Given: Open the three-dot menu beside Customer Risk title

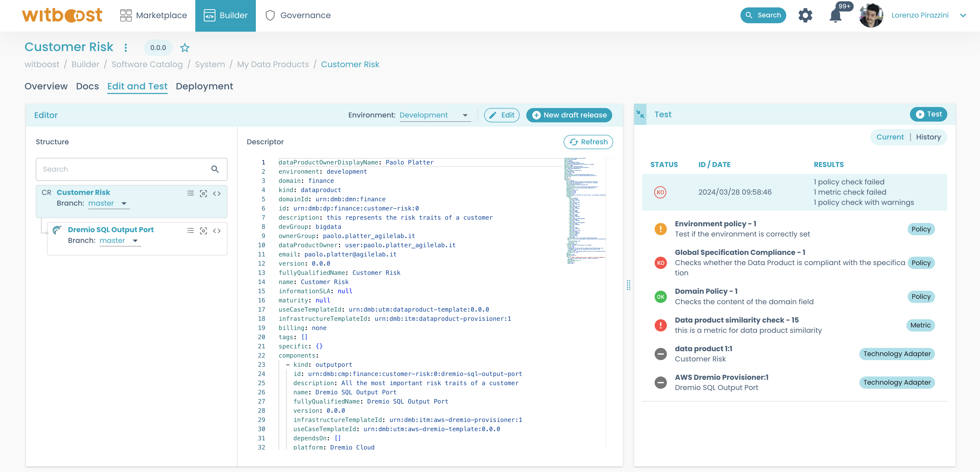Looking at the screenshot, I should coord(126,48).
